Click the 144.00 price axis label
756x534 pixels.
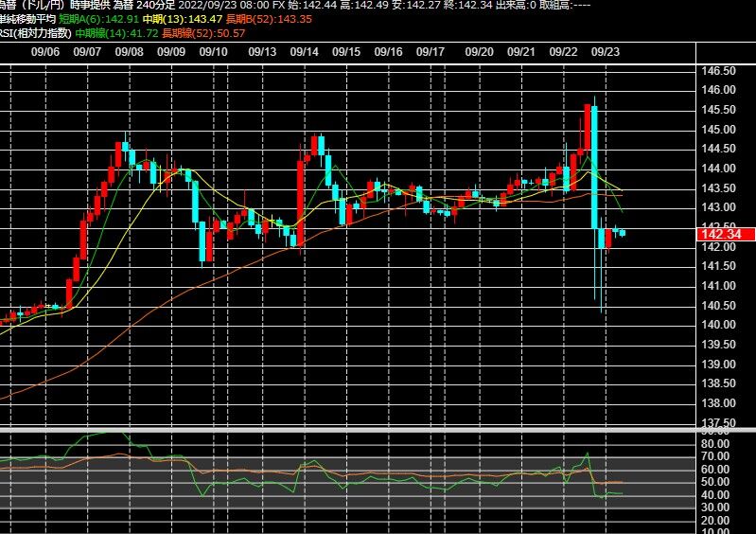click(x=718, y=169)
